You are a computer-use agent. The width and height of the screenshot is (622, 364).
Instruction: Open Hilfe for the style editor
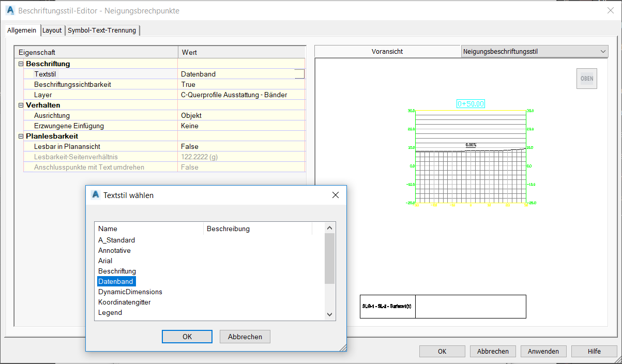pyautogui.click(x=594, y=351)
